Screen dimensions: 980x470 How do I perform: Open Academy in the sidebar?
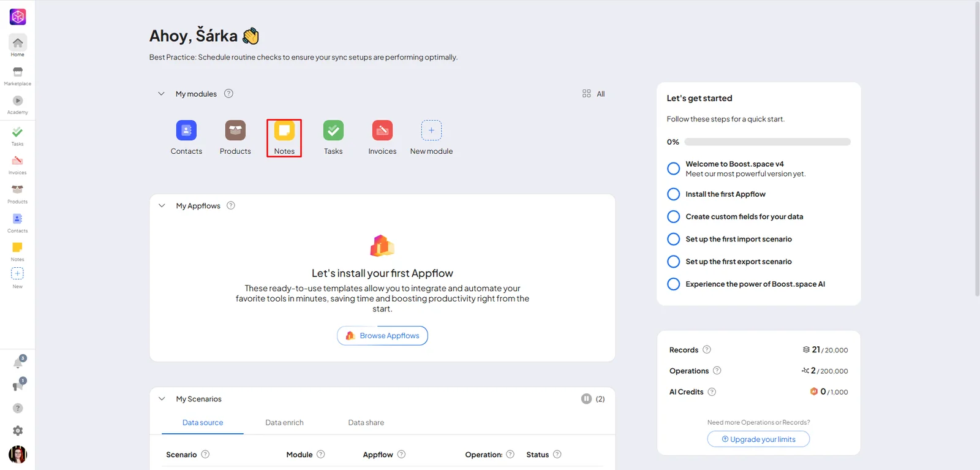point(18,105)
